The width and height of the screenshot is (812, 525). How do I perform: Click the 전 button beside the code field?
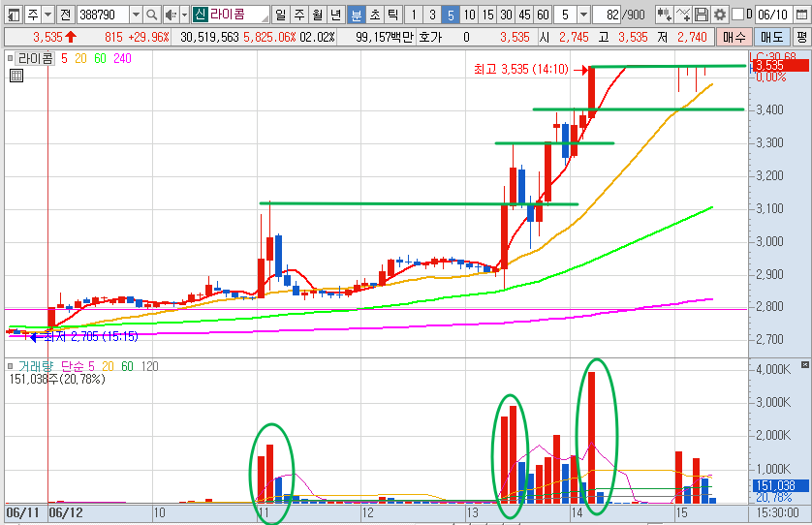[65, 15]
